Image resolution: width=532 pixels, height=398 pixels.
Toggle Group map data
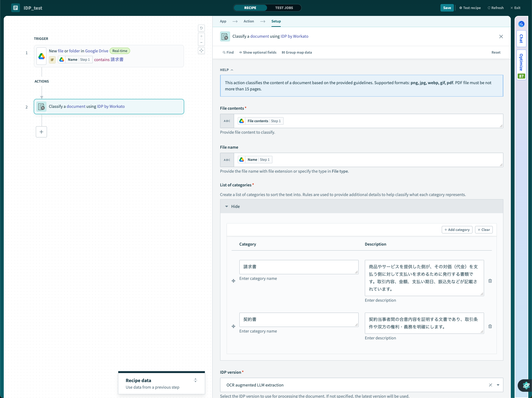[297, 52]
